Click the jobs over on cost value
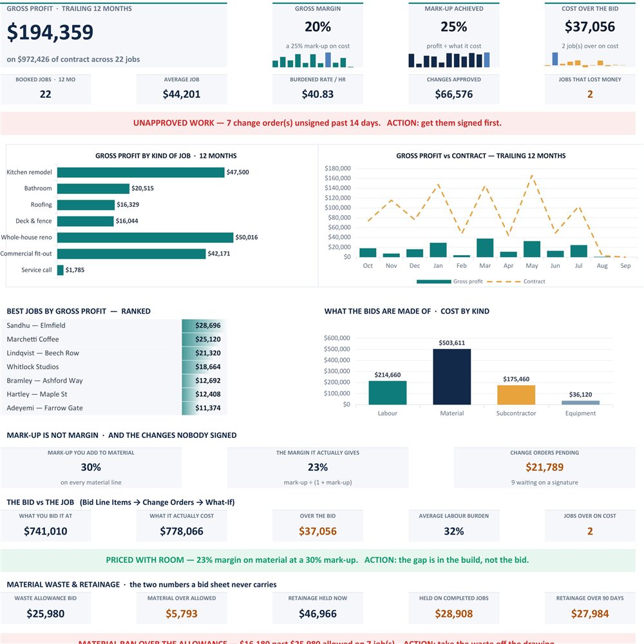The height and width of the screenshot is (644, 644). click(590, 531)
